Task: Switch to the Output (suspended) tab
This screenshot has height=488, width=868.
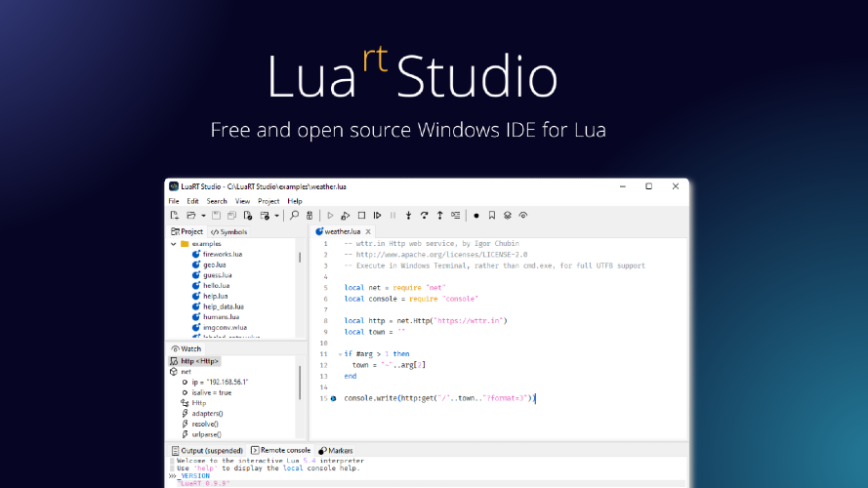Action: [x=207, y=451]
